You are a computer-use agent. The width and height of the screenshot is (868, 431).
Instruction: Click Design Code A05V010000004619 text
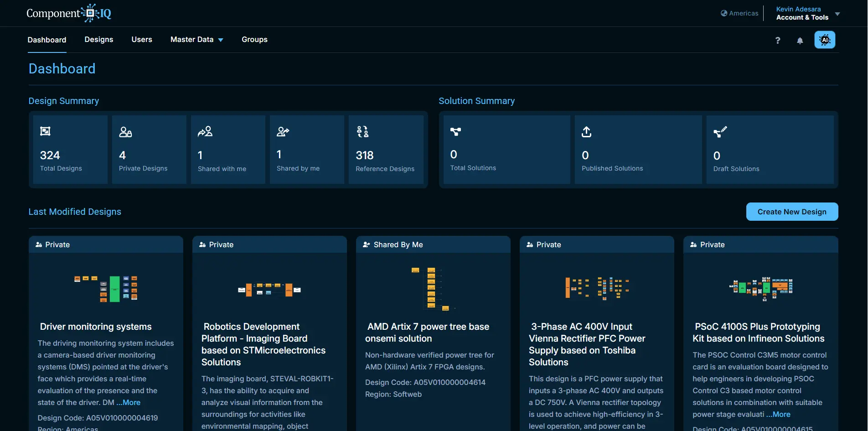pos(98,418)
